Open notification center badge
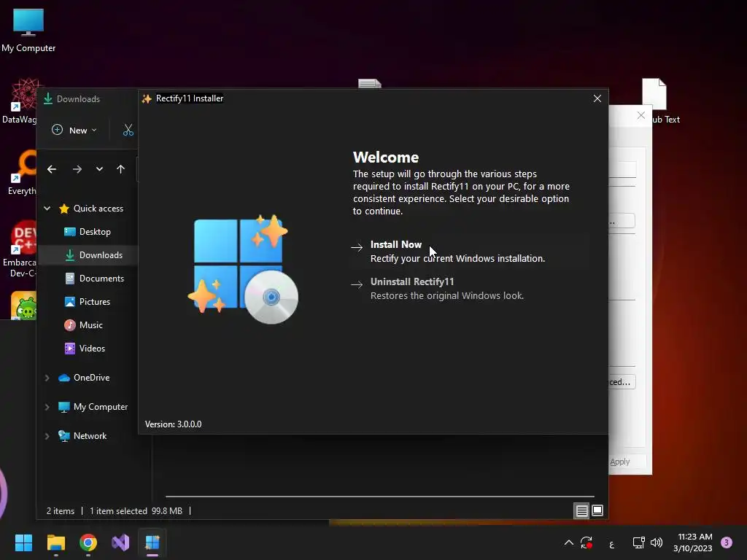 [x=727, y=542]
